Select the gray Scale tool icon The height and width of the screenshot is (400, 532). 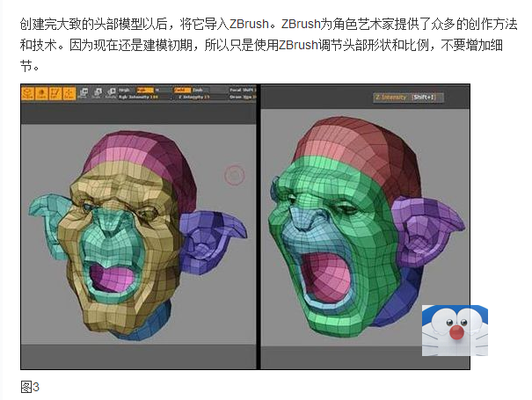click(97, 92)
